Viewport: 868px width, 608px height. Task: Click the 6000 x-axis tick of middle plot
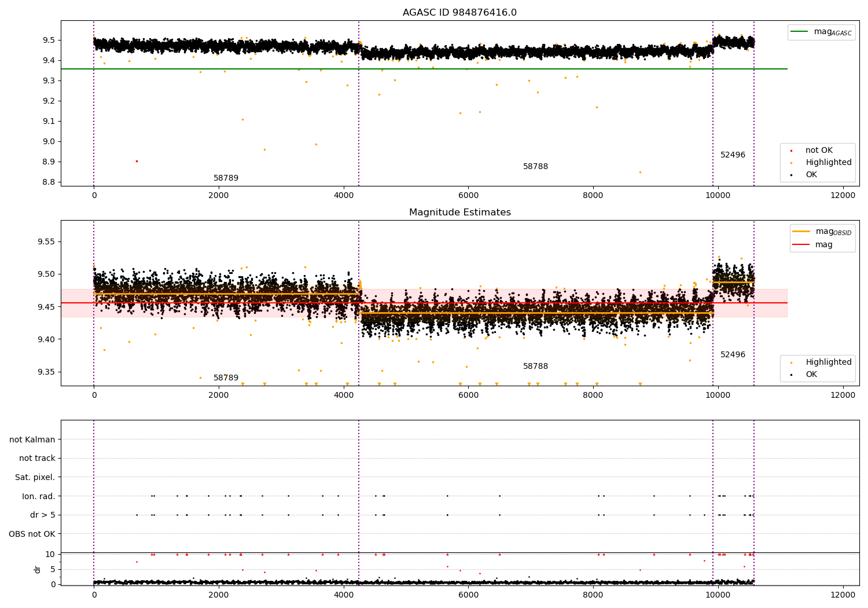tap(468, 395)
